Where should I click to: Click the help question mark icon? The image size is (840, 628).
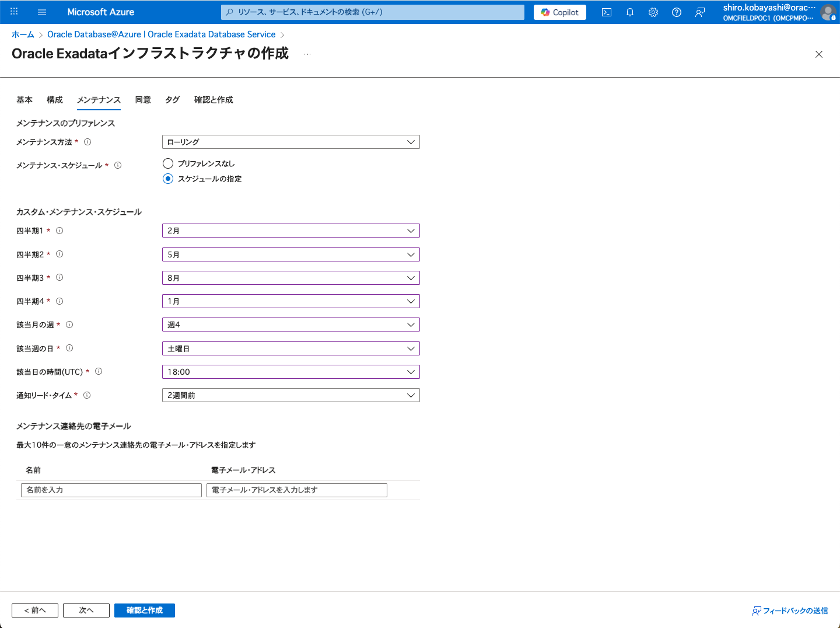click(x=676, y=12)
